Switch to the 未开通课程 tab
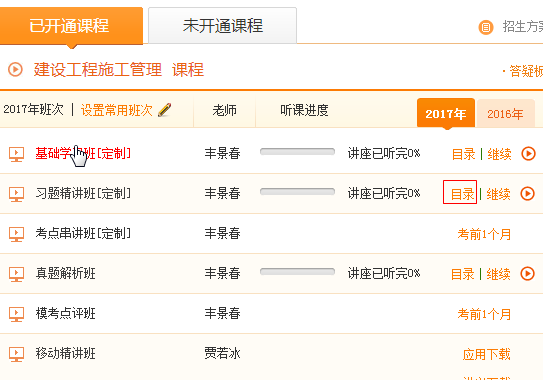Image resolution: width=543 pixels, height=380 pixels. 222,25
